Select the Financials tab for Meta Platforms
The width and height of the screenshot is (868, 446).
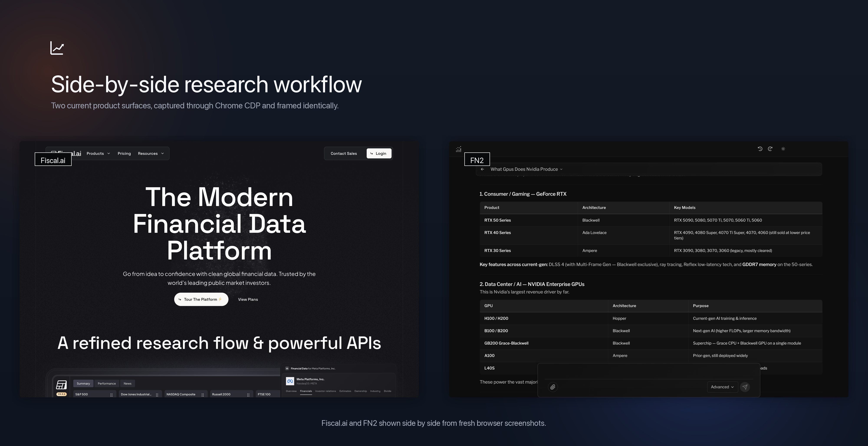[x=306, y=391]
